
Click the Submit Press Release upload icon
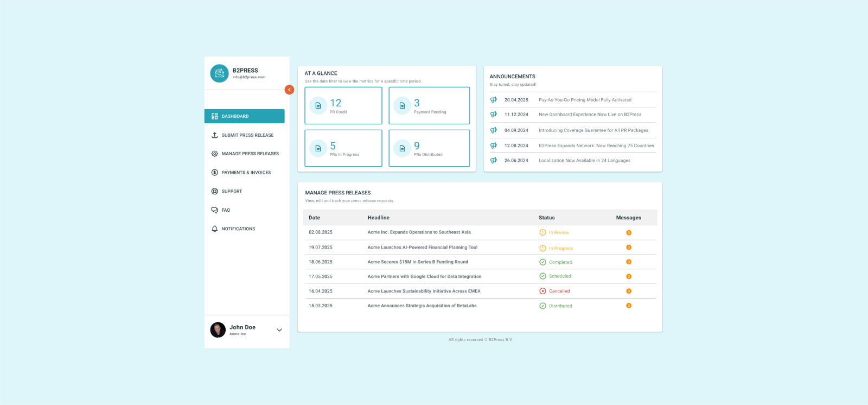point(215,135)
